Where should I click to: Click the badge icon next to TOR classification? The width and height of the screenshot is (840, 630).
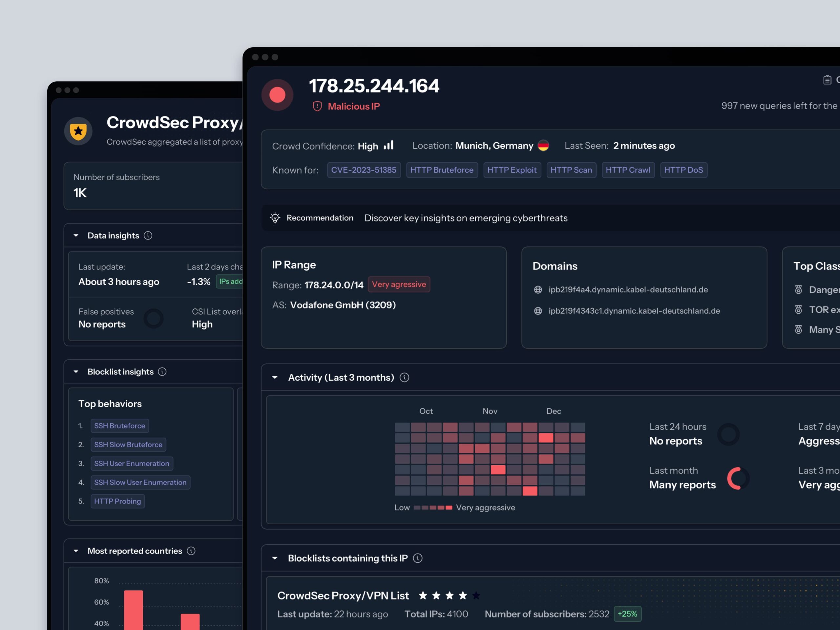pyautogui.click(x=798, y=310)
